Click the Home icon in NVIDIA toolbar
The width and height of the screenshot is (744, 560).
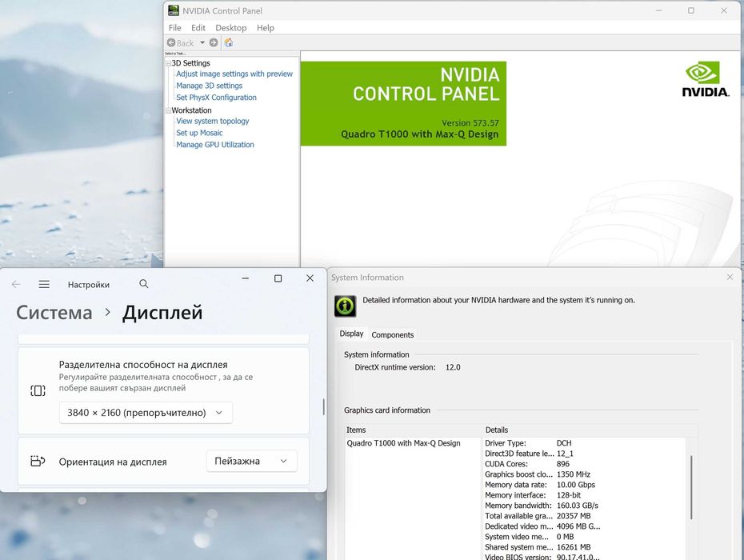tap(229, 42)
